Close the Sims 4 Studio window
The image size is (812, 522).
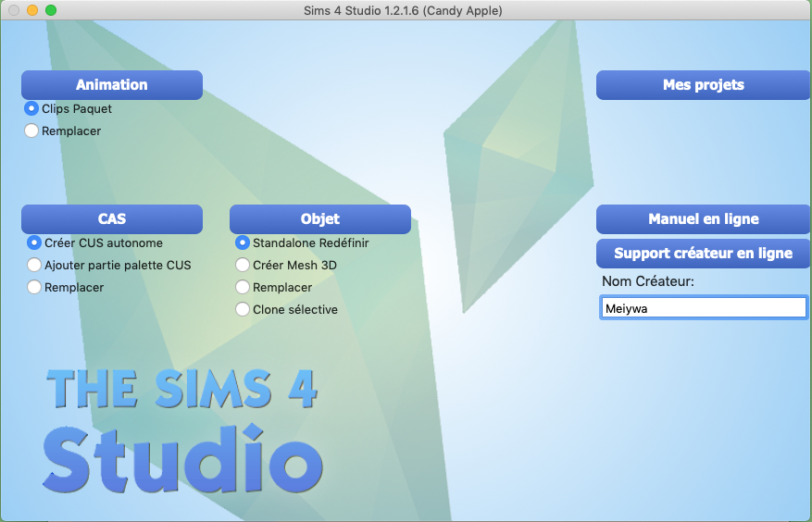click(14, 10)
